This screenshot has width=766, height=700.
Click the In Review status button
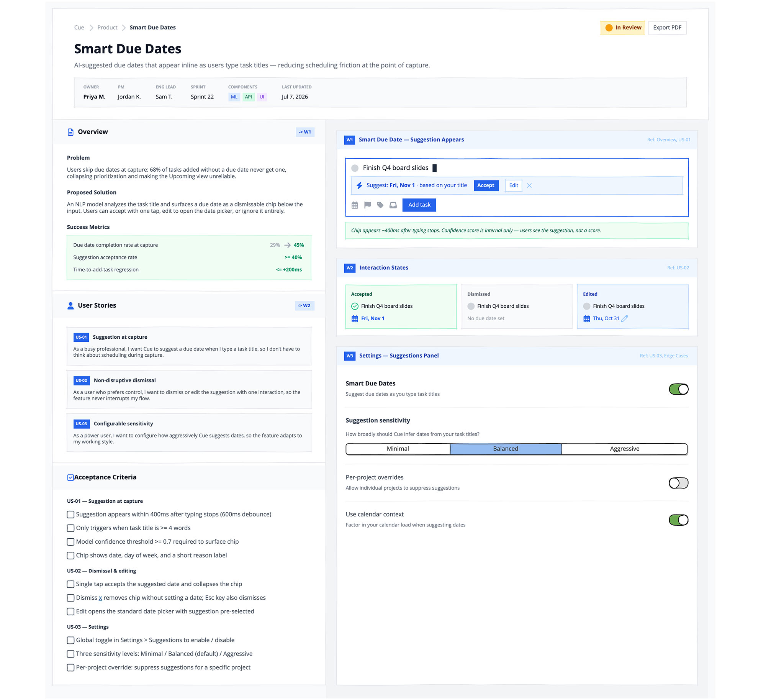622,28
